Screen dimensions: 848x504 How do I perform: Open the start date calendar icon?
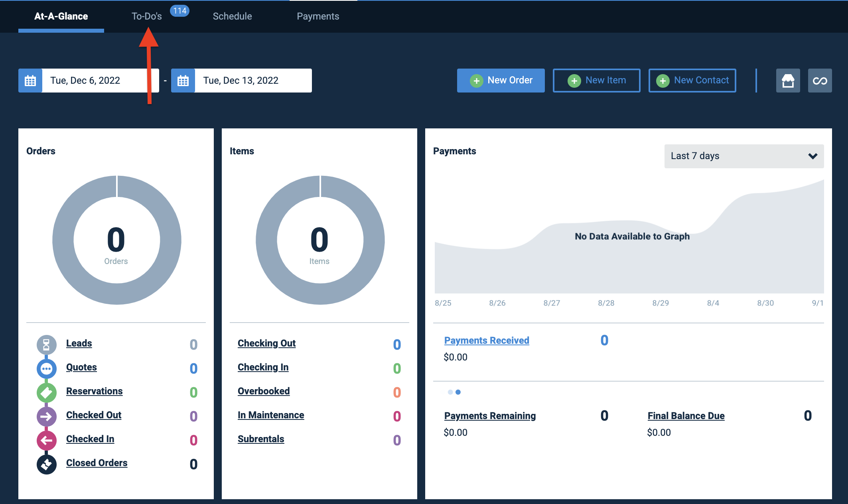pyautogui.click(x=30, y=81)
